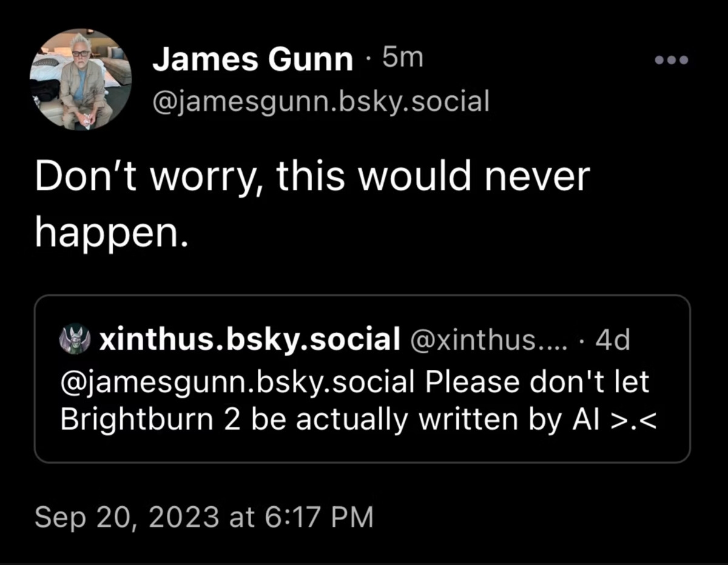Tap the 'Sep 20, 2023' post date
728x565 pixels.
click(x=126, y=517)
